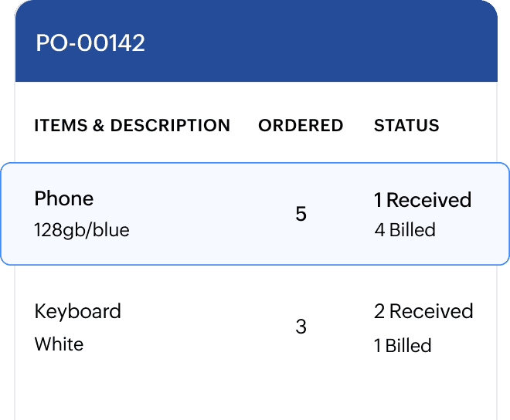Click the 128gb/blue variant description
The height and width of the screenshot is (420, 510).
(82, 230)
